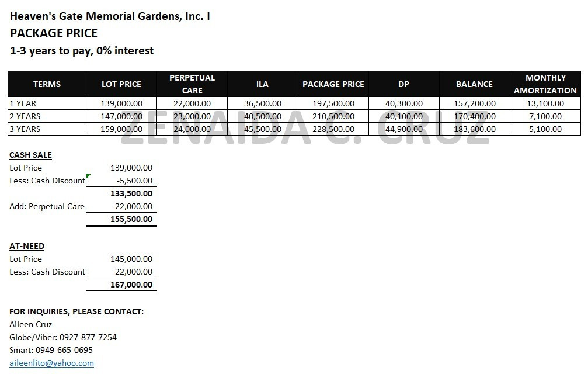Click the AT-NEED heading

pyautogui.click(x=27, y=246)
